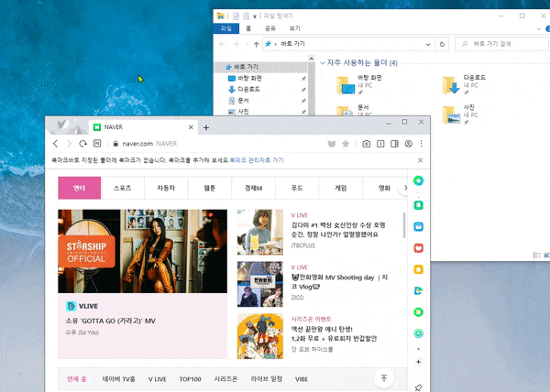Click the grey whale icon in address bar
The width and height of the screenshot is (550, 392).
(x=332, y=144)
